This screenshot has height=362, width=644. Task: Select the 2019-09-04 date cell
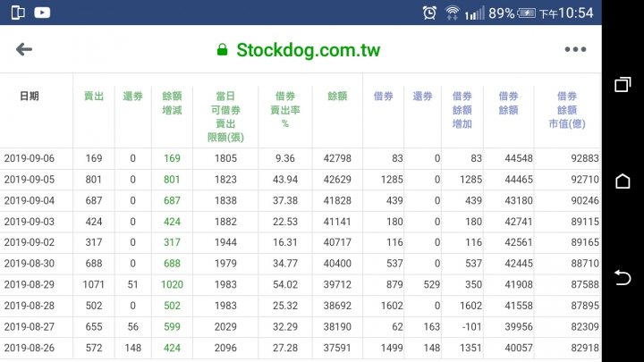[x=30, y=200]
